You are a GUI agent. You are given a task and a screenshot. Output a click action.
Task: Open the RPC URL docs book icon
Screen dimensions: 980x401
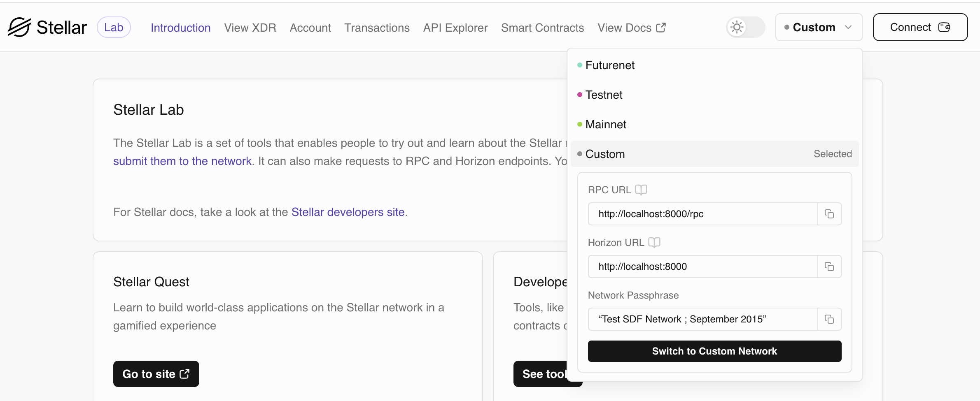coord(641,190)
